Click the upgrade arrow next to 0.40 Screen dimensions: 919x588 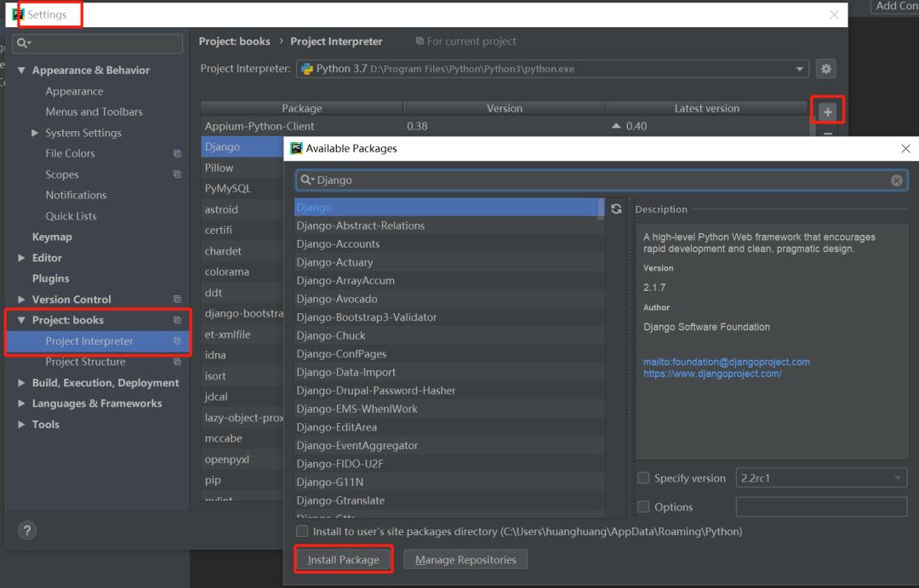click(x=616, y=125)
